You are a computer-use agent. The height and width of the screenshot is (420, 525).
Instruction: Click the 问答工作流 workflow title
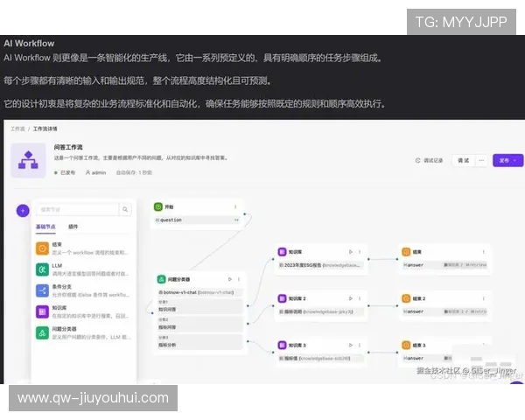tap(68, 147)
